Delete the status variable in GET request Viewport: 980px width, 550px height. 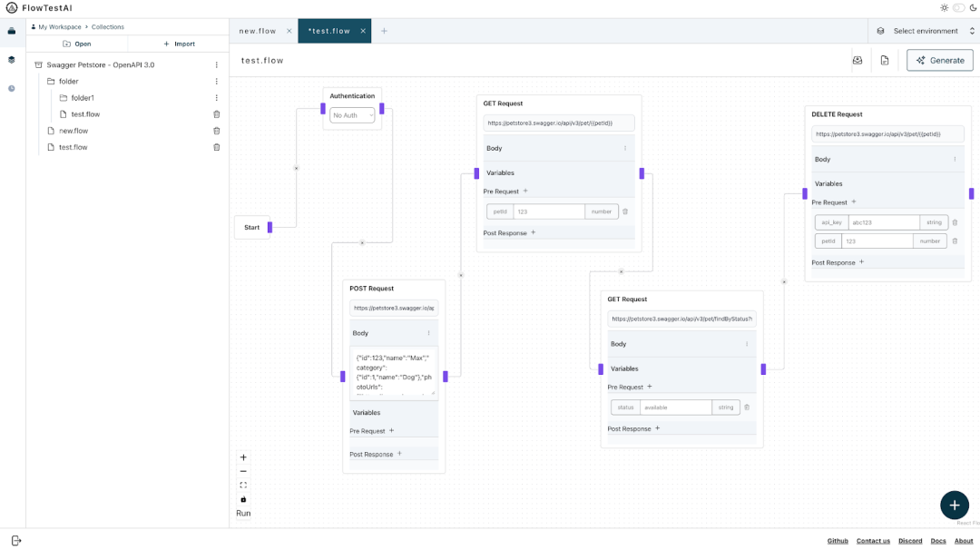tap(747, 408)
